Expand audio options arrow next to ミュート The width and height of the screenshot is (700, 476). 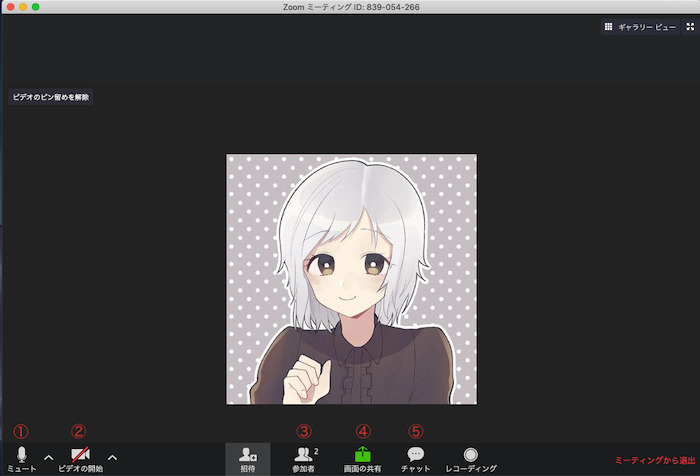pos(49,458)
